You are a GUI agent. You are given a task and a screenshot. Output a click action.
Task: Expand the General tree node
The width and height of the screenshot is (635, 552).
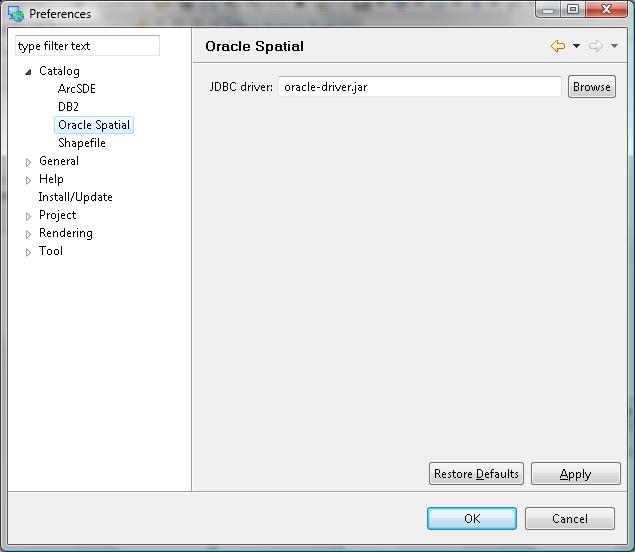point(28,162)
